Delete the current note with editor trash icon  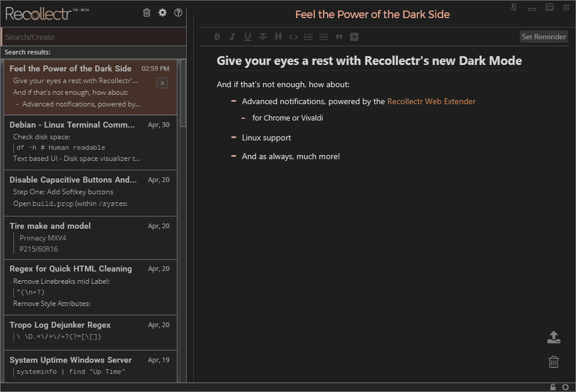coord(554,362)
